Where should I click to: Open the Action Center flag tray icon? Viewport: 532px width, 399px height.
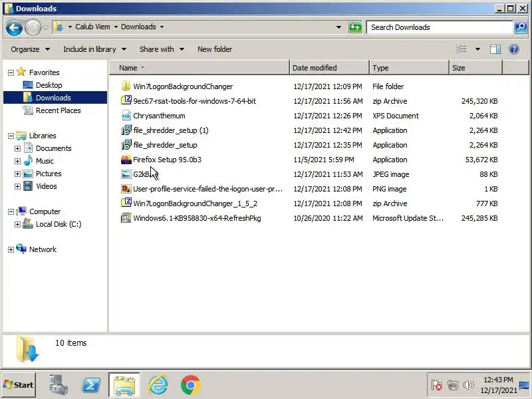[437, 385]
